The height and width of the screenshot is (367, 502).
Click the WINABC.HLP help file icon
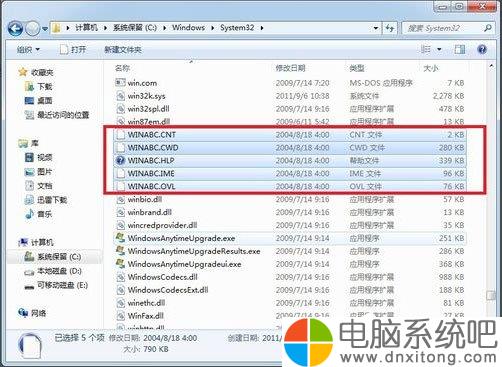pyautogui.click(x=120, y=160)
